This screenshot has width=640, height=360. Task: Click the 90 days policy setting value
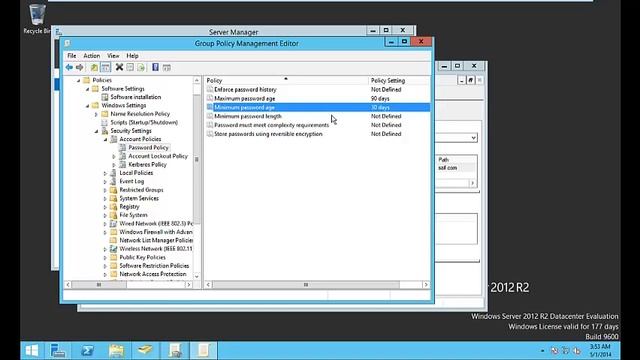(x=380, y=98)
